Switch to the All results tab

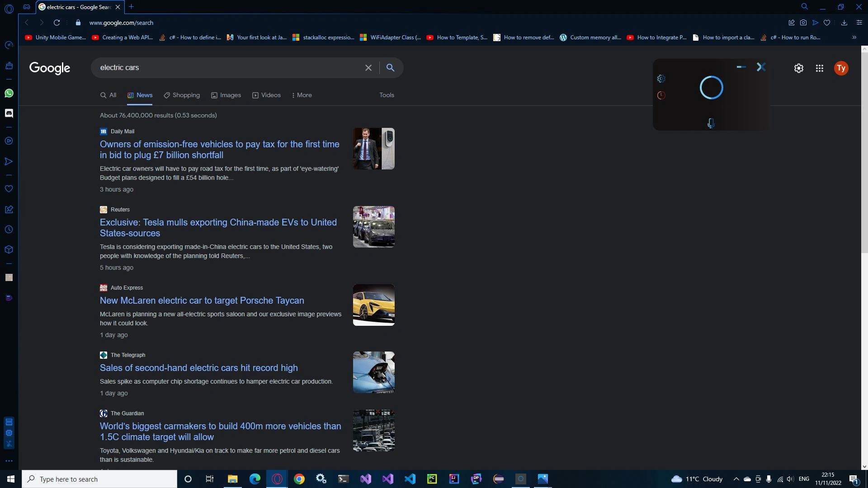click(x=108, y=95)
